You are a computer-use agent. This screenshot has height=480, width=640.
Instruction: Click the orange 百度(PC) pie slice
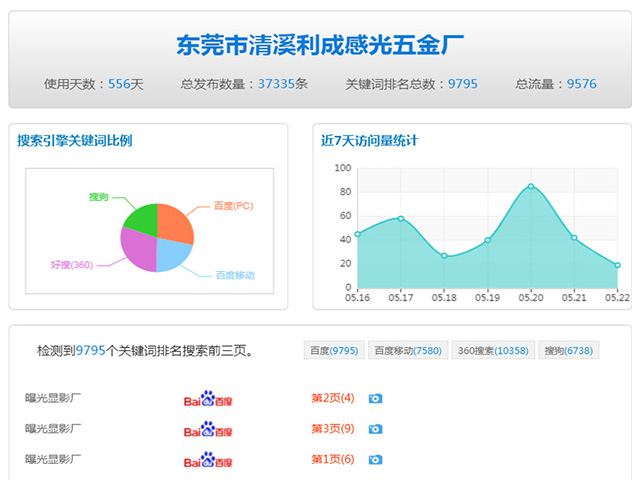(173, 222)
